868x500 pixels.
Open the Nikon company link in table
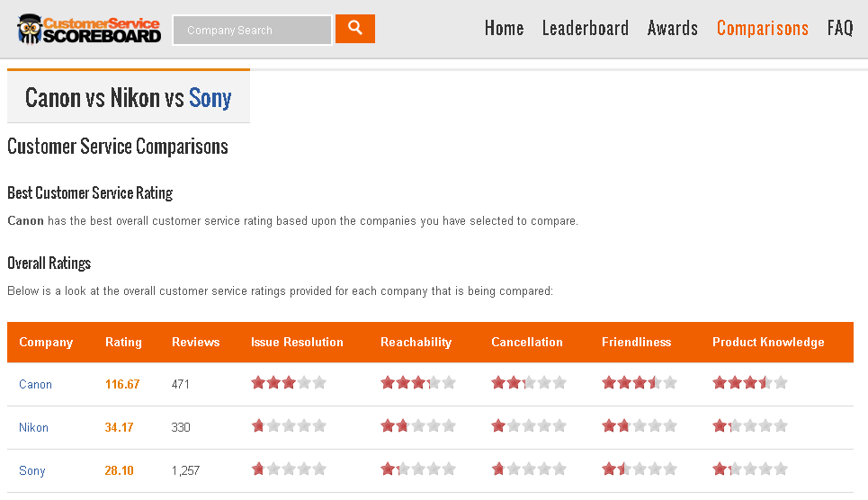(x=34, y=427)
